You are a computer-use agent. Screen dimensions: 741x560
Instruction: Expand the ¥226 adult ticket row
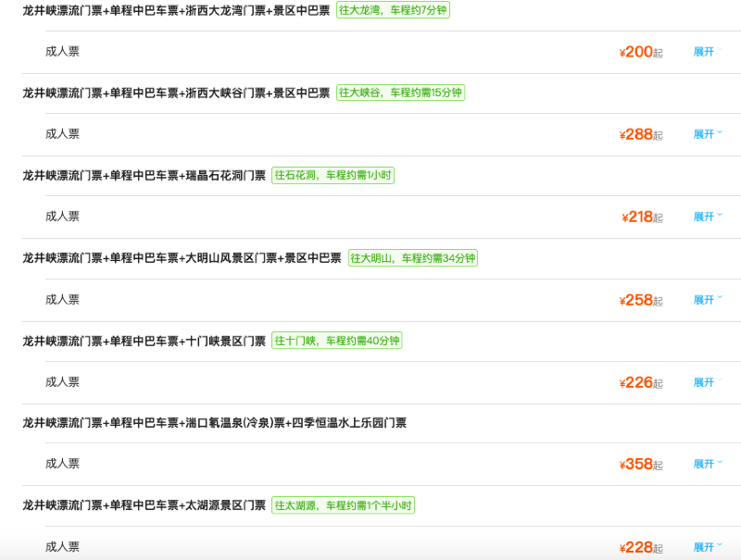(708, 382)
